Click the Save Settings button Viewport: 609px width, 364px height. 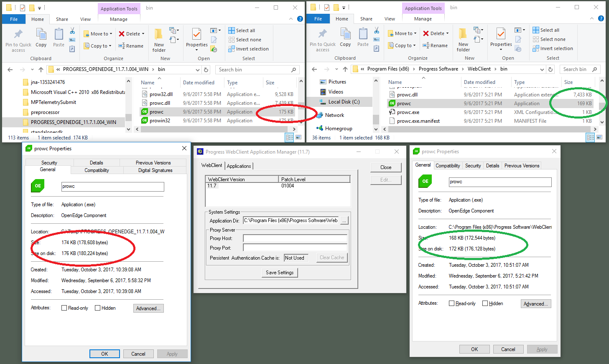279,273
